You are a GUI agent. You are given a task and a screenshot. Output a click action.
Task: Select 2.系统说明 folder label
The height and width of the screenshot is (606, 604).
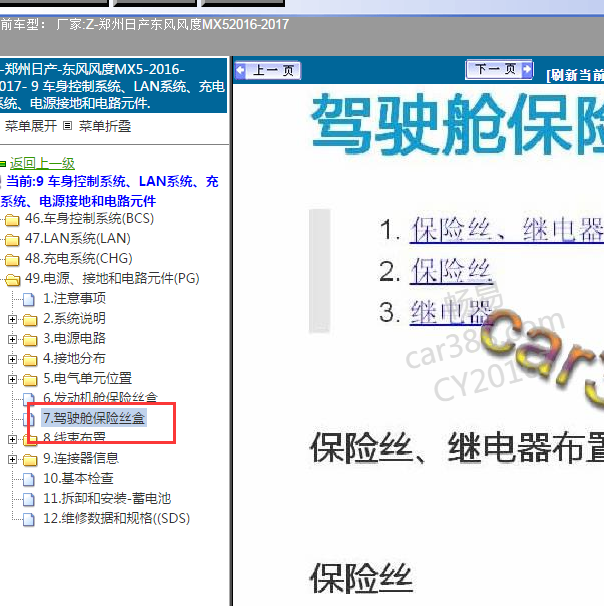[x=74, y=318]
